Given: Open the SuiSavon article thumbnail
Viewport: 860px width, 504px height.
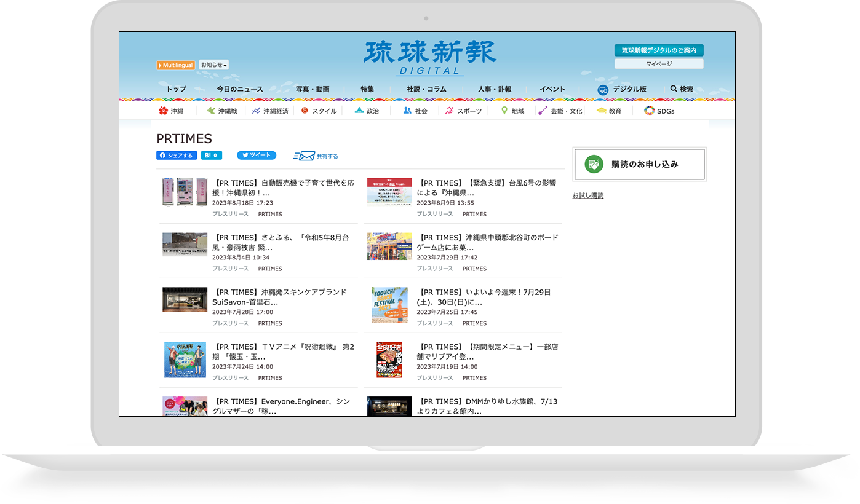Looking at the screenshot, I should click(185, 299).
